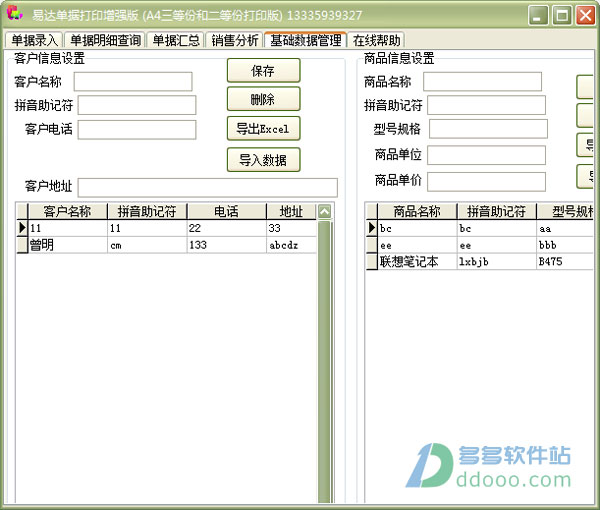Click the 导入数据 button for customers
Viewport: 600px width, 510px height.
pyautogui.click(x=263, y=160)
